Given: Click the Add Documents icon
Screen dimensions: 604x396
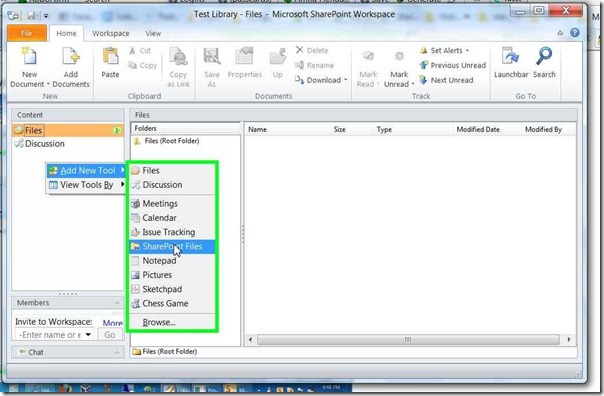Looking at the screenshot, I should point(70,56).
